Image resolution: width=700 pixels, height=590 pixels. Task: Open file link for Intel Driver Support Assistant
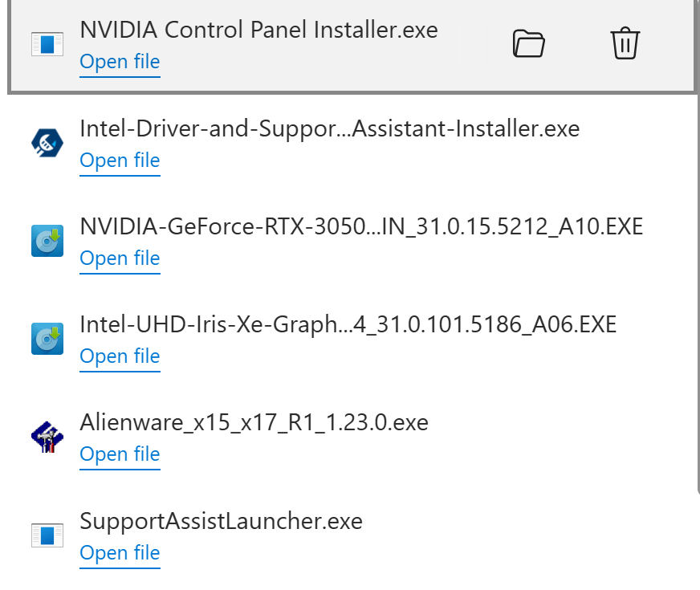pos(120,161)
